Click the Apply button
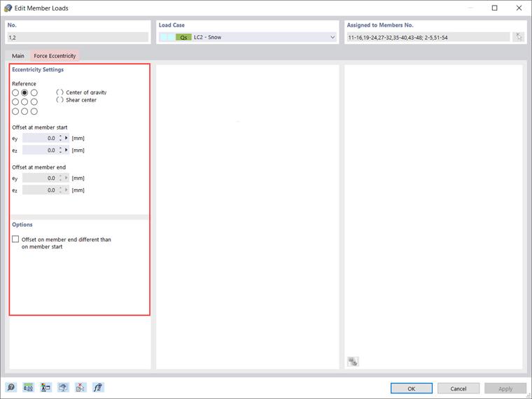The height and width of the screenshot is (399, 532). click(505, 388)
